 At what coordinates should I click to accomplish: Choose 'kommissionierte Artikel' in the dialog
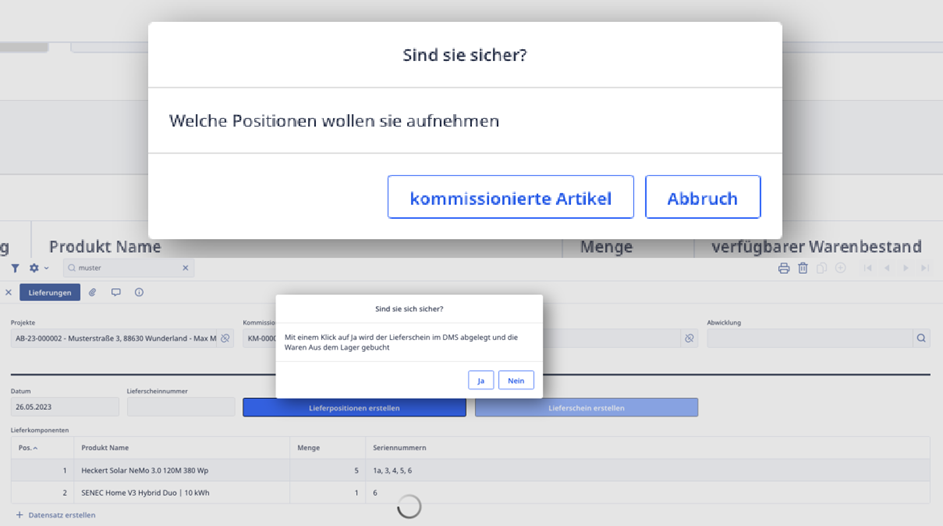coord(510,198)
